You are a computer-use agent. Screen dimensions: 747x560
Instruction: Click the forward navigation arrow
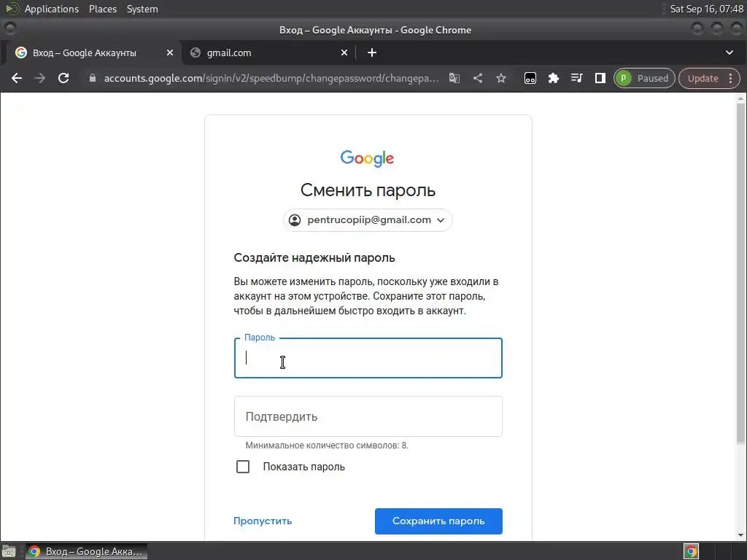click(x=40, y=79)
